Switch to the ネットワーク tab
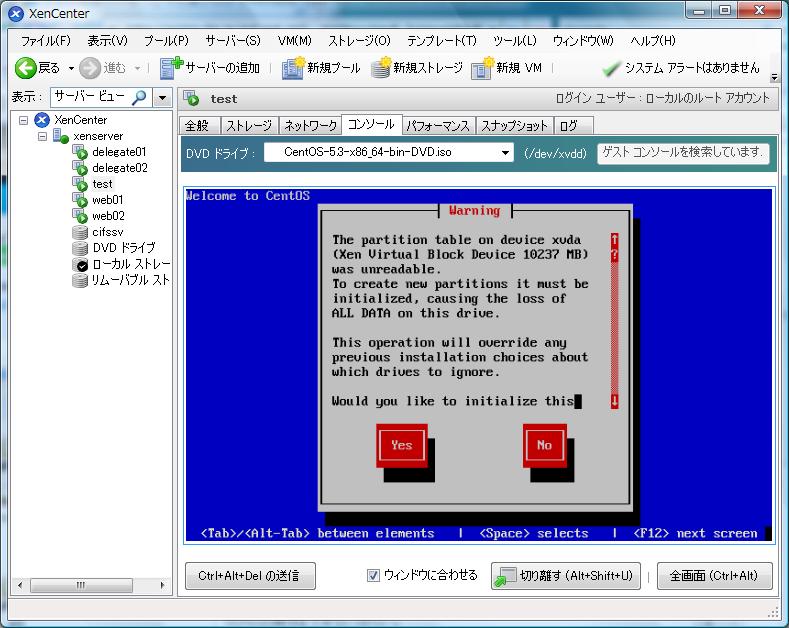 pos(310,125)
